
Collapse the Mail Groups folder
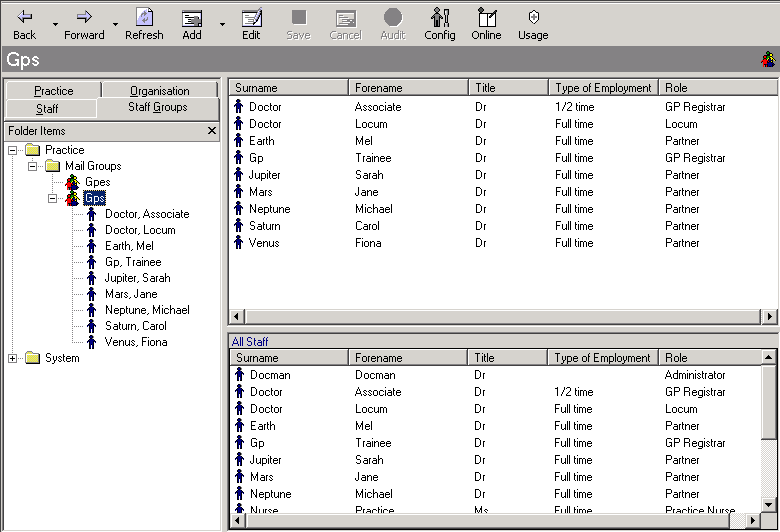[33, 166]
